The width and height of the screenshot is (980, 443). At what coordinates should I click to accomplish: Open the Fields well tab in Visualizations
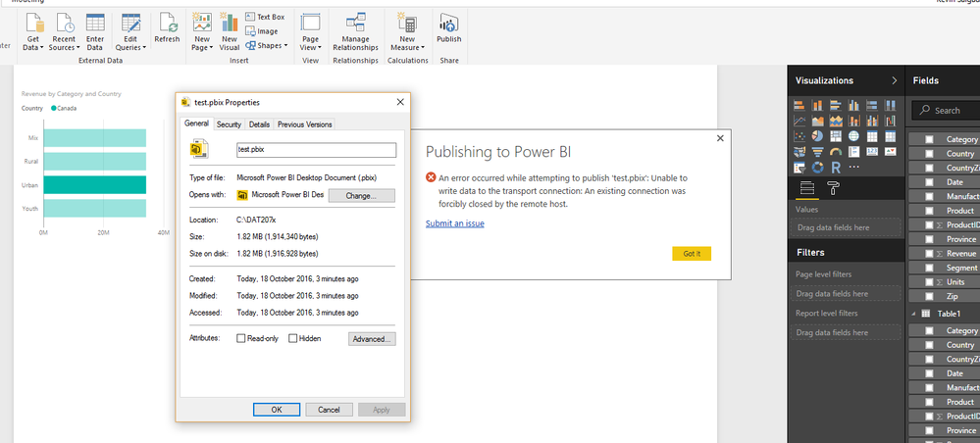point(807,186)
